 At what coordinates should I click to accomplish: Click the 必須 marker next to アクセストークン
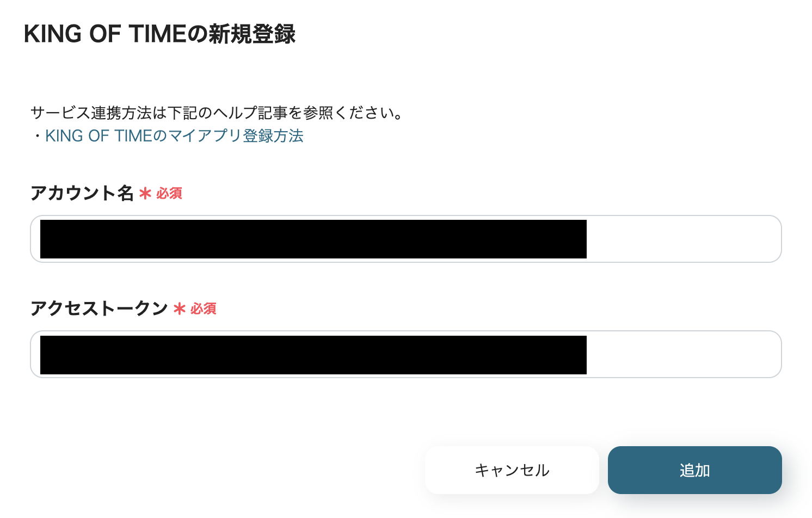(x=204, y=309)
